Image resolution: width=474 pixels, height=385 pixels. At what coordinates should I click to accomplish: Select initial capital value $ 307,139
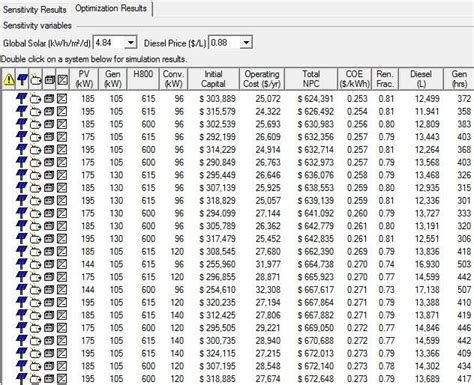tap(218, 188)
